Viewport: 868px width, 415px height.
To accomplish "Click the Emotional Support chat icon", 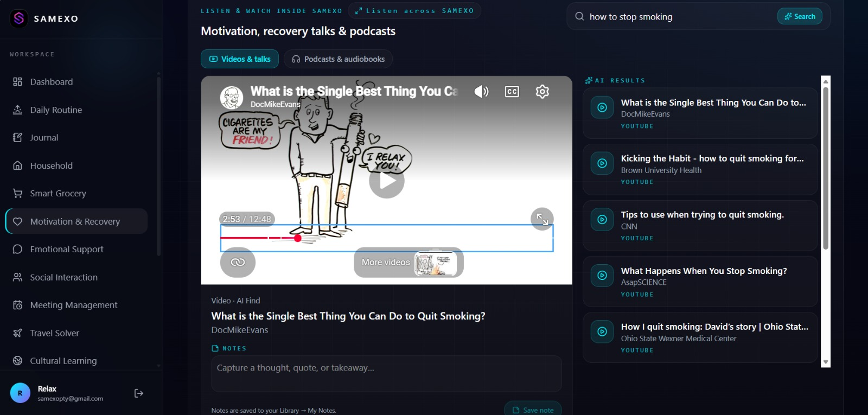I will [17, 250].
